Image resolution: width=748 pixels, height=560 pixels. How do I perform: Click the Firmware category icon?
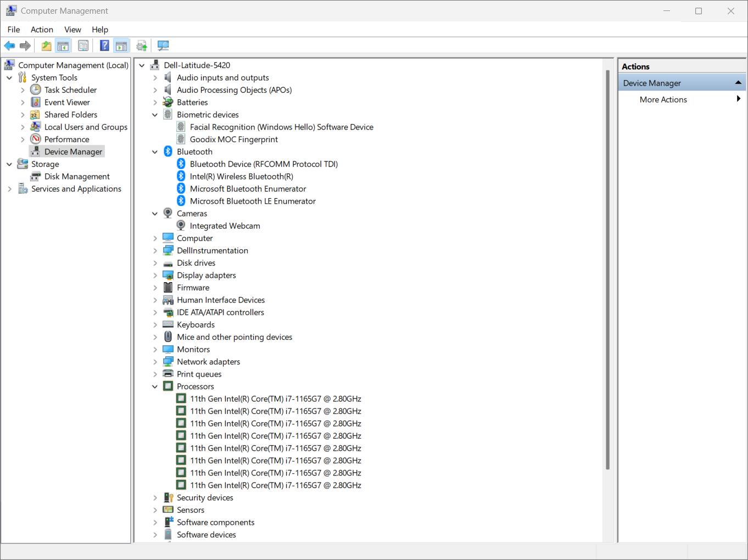(168, 287)
